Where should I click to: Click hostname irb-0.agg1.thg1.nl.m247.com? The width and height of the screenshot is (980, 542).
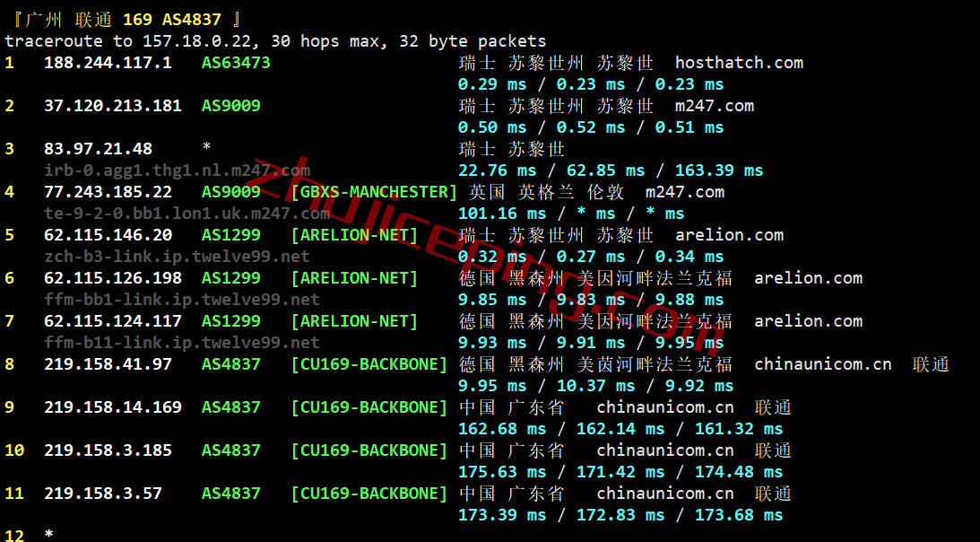pyautogui.click(x=177, y=170)
